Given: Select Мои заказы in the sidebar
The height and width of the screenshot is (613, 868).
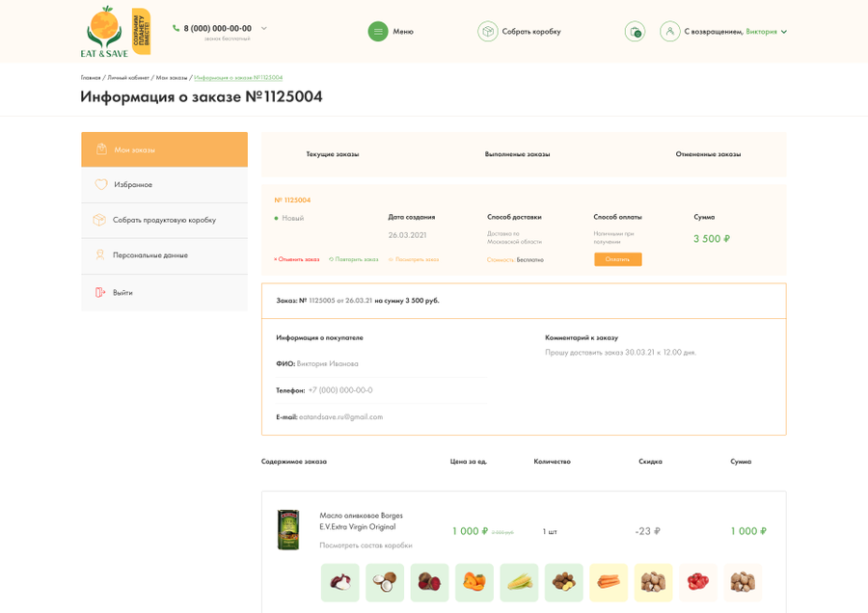Looking at the screenshot, I should [164, 149].
